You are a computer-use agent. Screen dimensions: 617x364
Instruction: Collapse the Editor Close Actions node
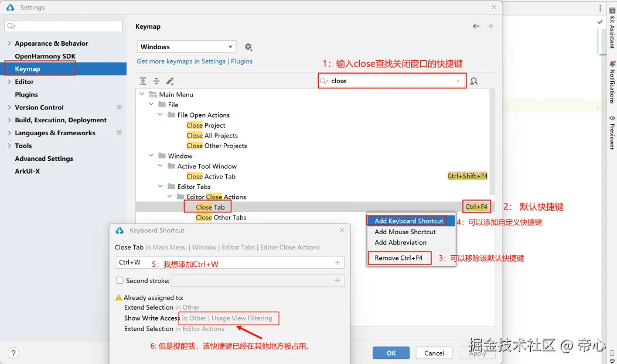point(169,197)
